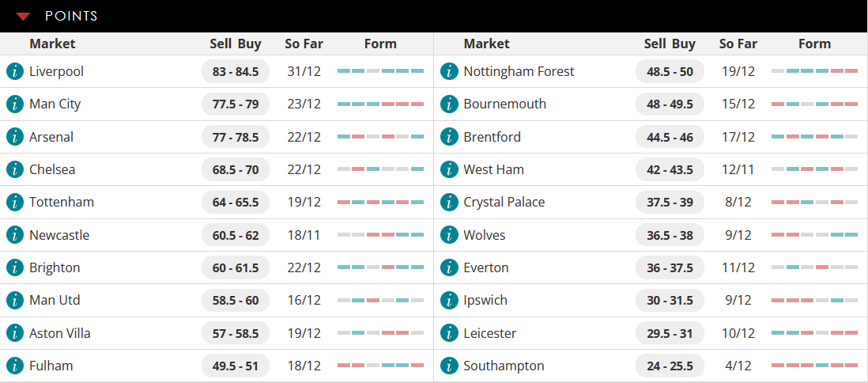
Task: Click Man Utd form indicator bars
Action: point(380,301)
